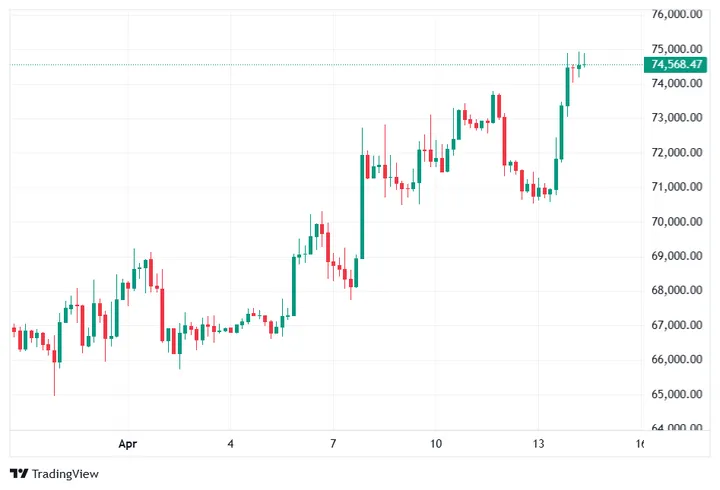
Task: Click the latest candle at the chart's right edge
Action: 582,65
